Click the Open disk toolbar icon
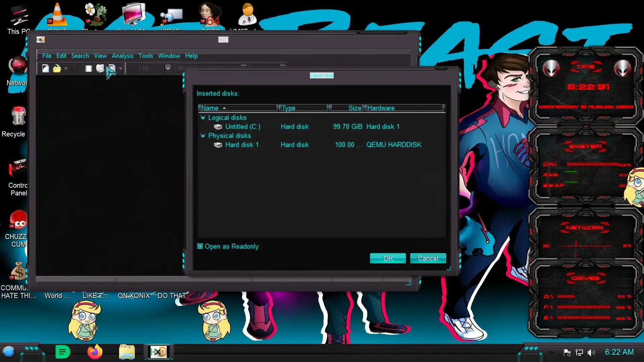 tap(100, 69)
